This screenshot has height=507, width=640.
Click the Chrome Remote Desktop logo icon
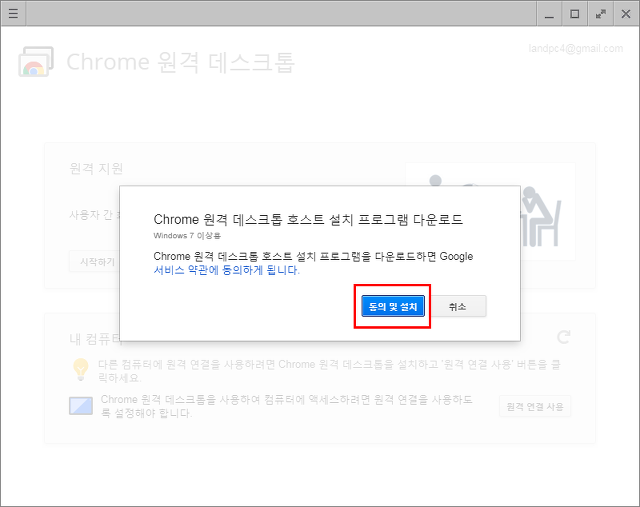36,62
